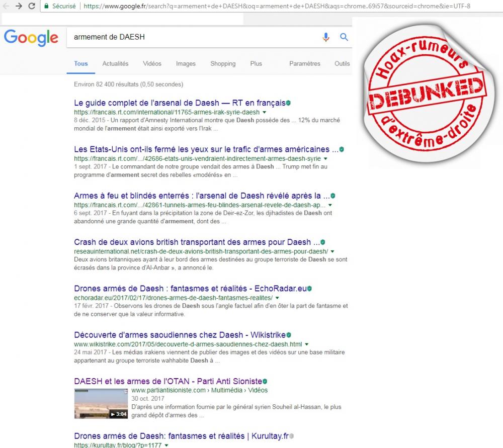The width and height of the screenshot is (503, 448).
Task: Open Paramètres menu
Action: 305,63
